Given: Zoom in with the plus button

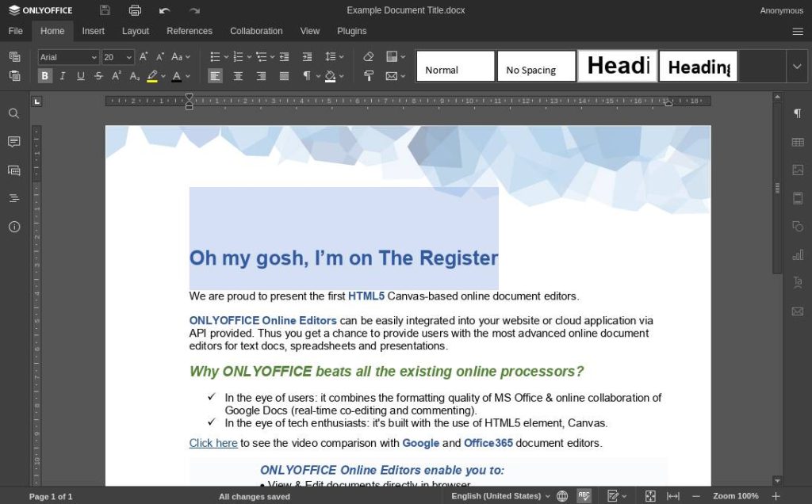Looking at the screenshot, I should tap(776, 496).
